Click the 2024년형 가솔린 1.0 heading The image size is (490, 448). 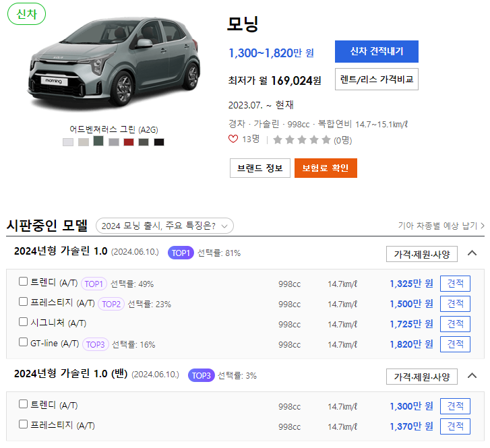tap(61, 251)
